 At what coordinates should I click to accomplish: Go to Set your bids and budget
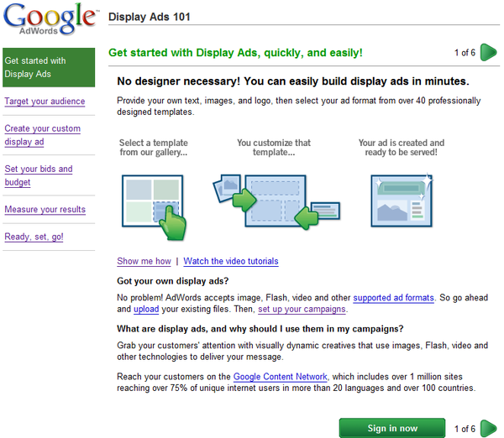coord(39,175)
